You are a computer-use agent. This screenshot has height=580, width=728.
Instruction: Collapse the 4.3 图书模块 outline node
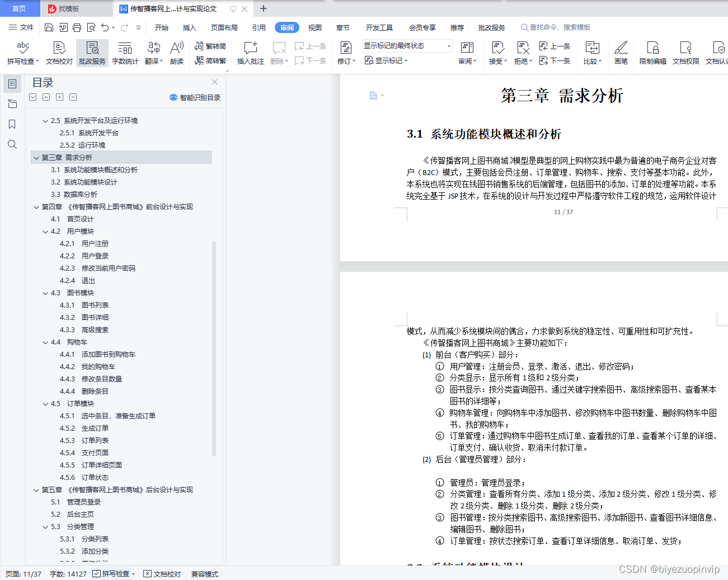pyautogui.click(x=45, y=293)
